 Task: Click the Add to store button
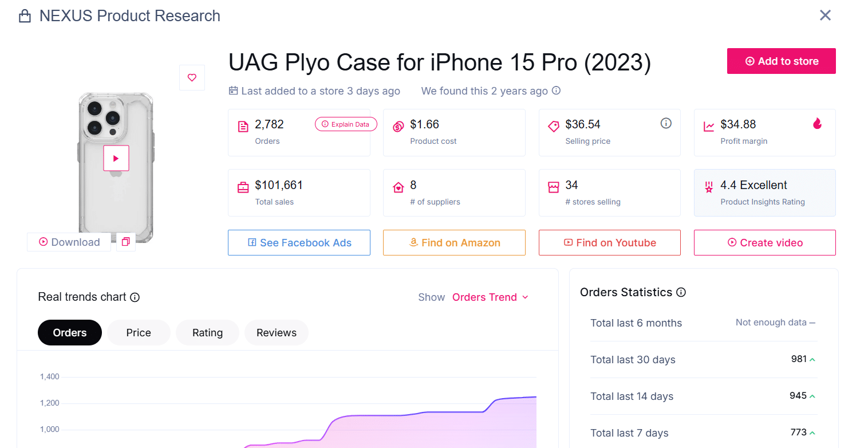pyautogui.click(x=781, y=61)
